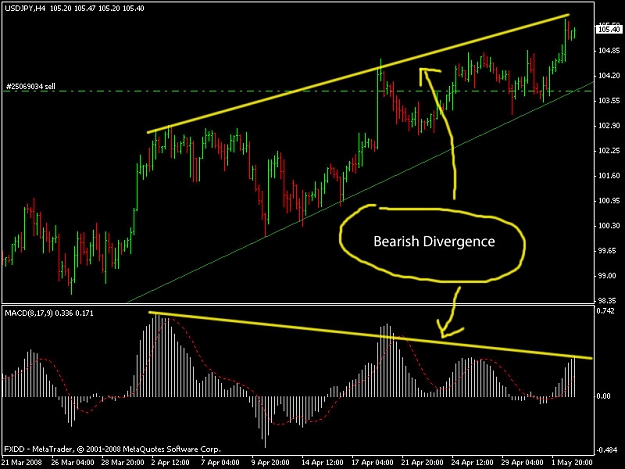Image resolution: width=625 pixels, height=469 pixels.
Task: Click the 102.90 price scale value
Action: pyautogui.click(x=609, y=126)
